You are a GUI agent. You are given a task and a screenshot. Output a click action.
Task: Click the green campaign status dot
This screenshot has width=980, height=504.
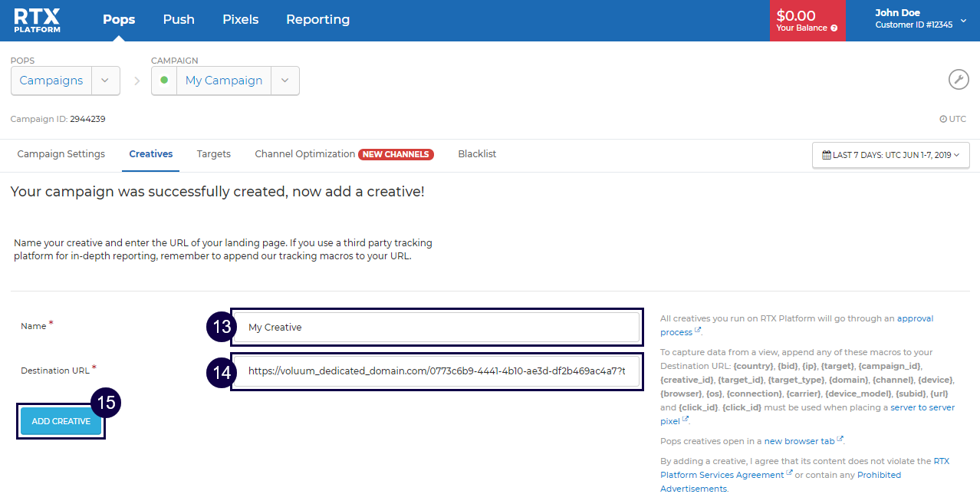pyautogui.click(x=164, y=80)
